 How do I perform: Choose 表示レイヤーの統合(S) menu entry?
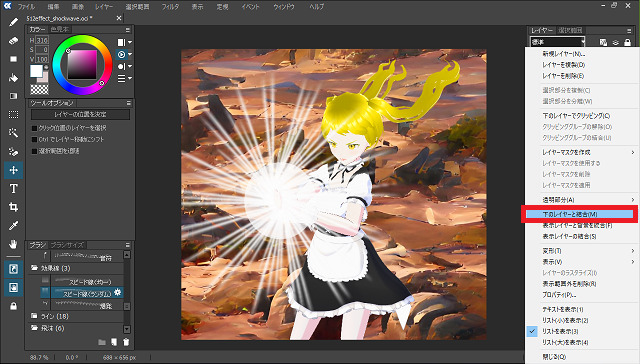(582, 237)
